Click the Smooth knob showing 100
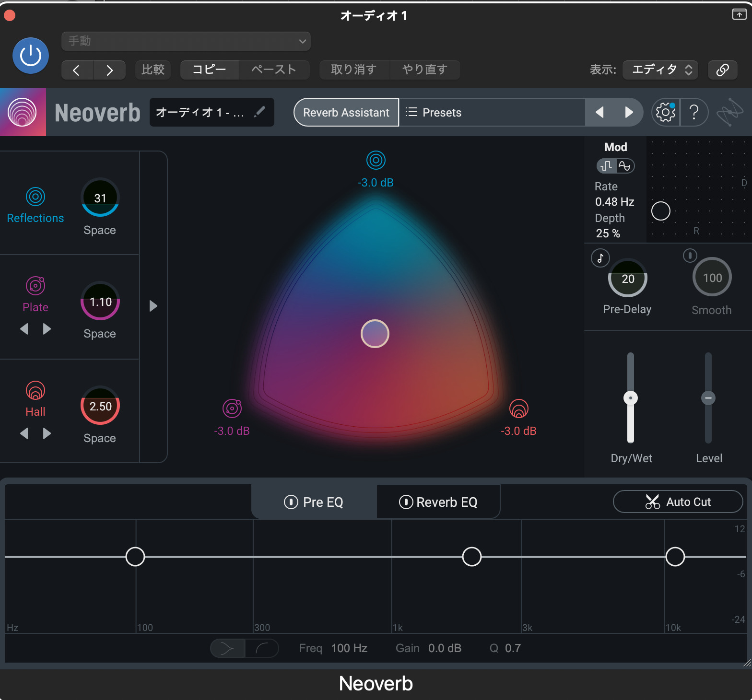Screen dimensions: 752x700 pos(712,277)
